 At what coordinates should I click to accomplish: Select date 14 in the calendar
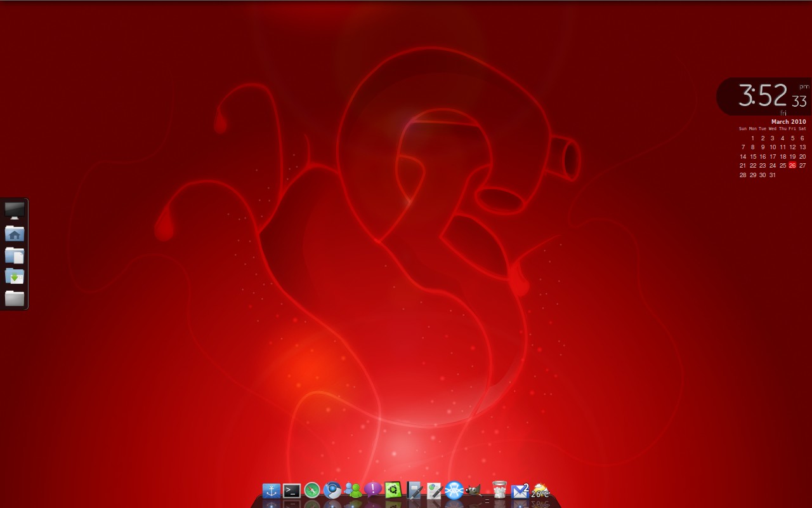point(743,156)
